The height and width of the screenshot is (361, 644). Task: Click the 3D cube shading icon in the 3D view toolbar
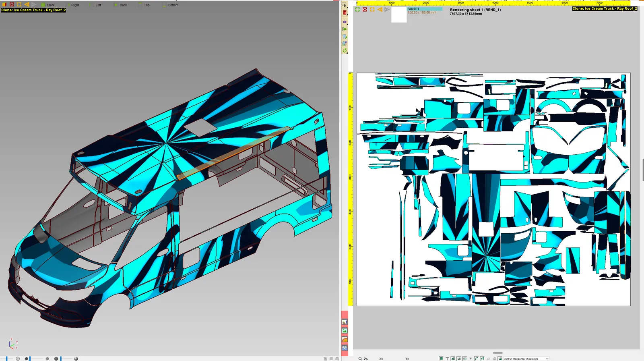[x=4, y=4]
